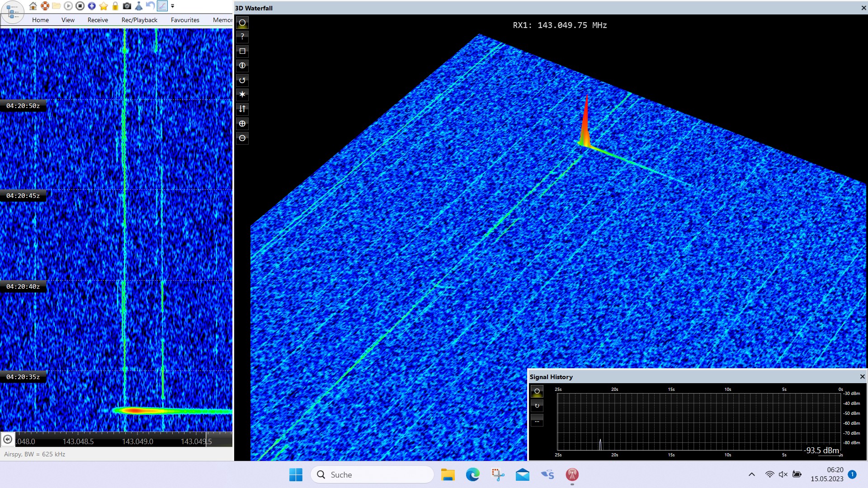
Task: Click the Wi-Fi network tray icon
Action: point(769,474)
